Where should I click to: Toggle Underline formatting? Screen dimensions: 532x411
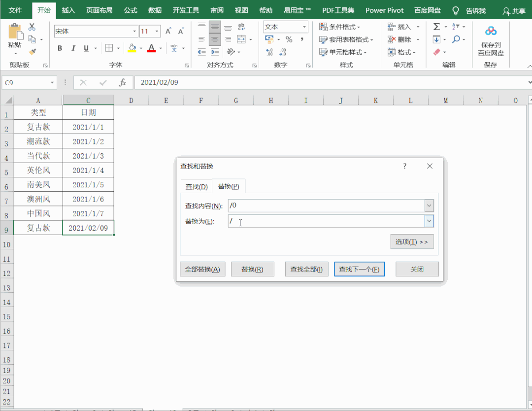coord(87,48)
